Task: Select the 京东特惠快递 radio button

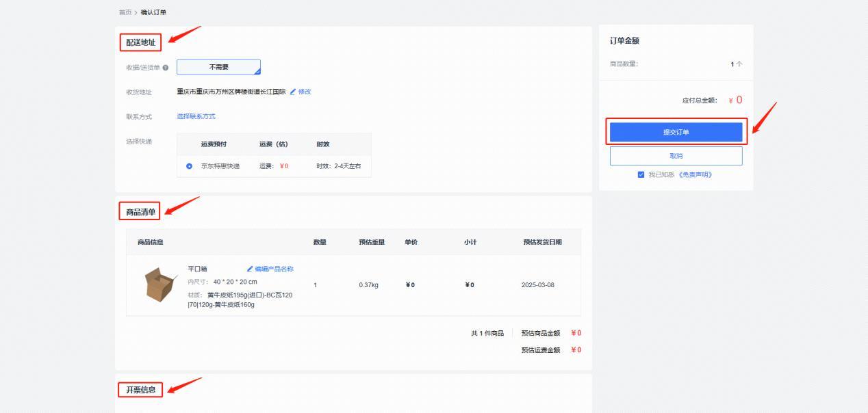Action: click(x=190, y=166)
